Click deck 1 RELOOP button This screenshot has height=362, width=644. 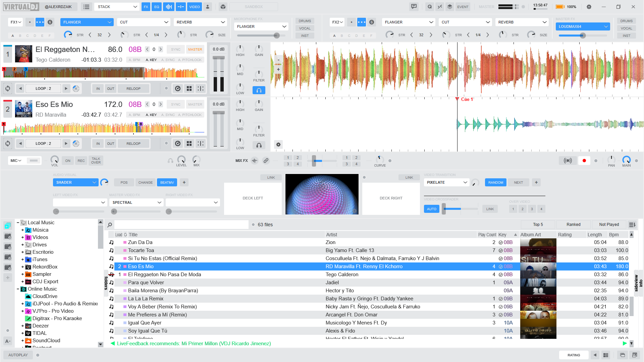click(133, 88)
